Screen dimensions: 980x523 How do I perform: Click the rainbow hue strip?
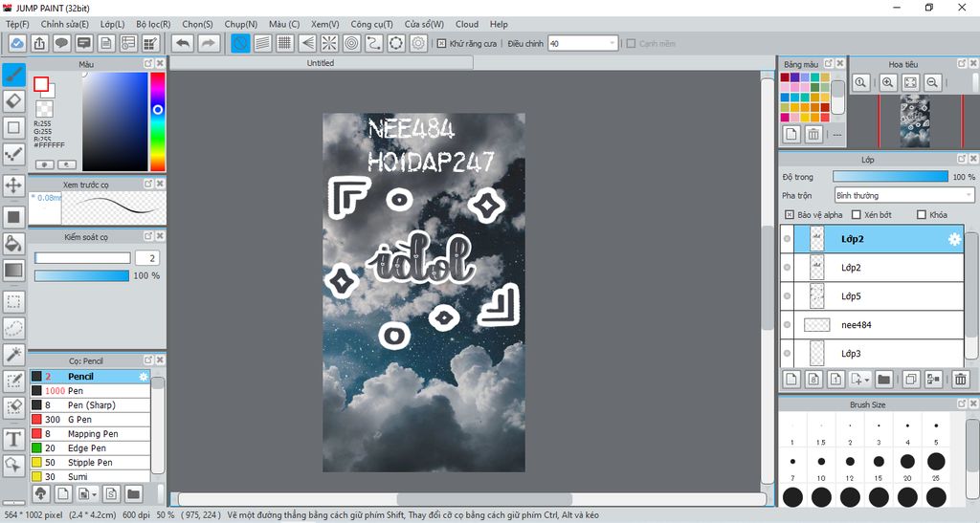point(158,121)
